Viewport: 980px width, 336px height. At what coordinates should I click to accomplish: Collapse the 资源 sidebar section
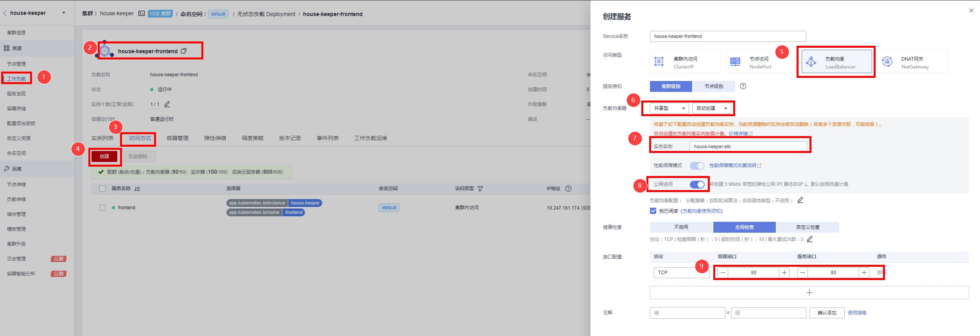point(37,49)
